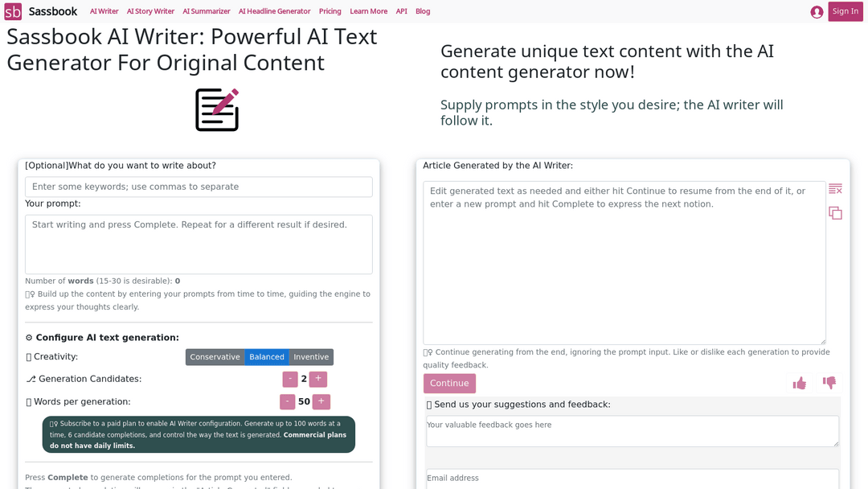Increase generation candidates count

pos(317,380)
